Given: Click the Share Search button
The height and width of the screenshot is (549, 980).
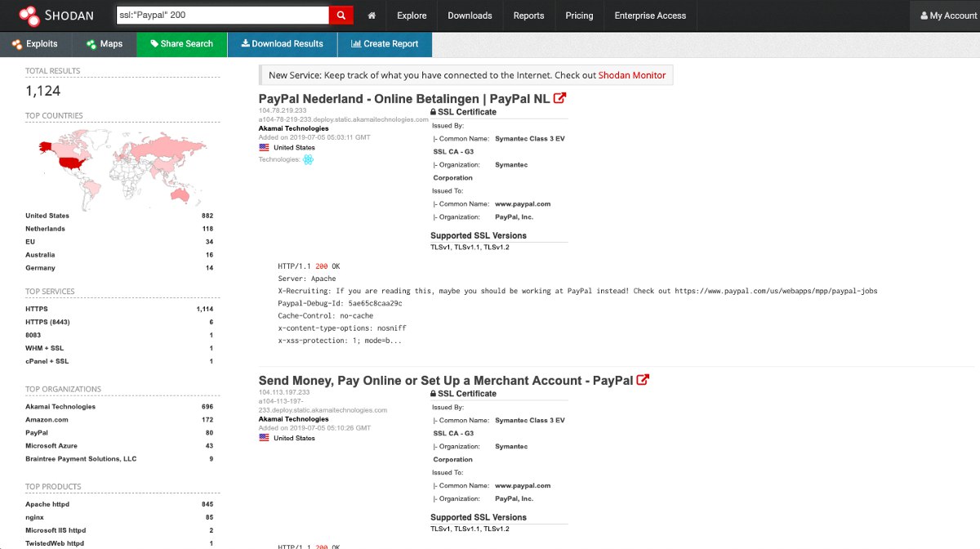Looking at the screenshot, I should click(x=182, y=44).
